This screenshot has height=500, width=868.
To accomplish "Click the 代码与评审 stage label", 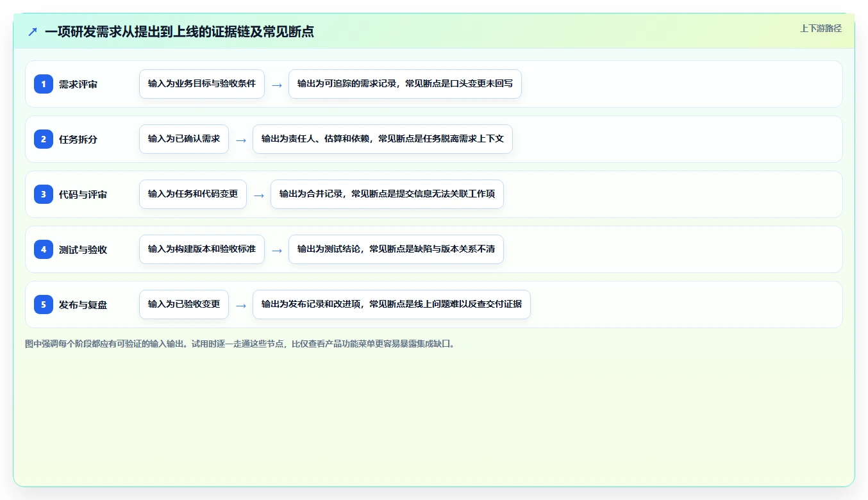I will tap(83, 194).
